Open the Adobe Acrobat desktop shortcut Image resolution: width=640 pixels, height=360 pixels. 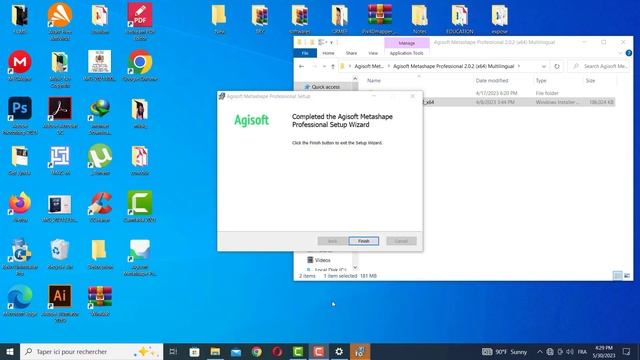60,116
